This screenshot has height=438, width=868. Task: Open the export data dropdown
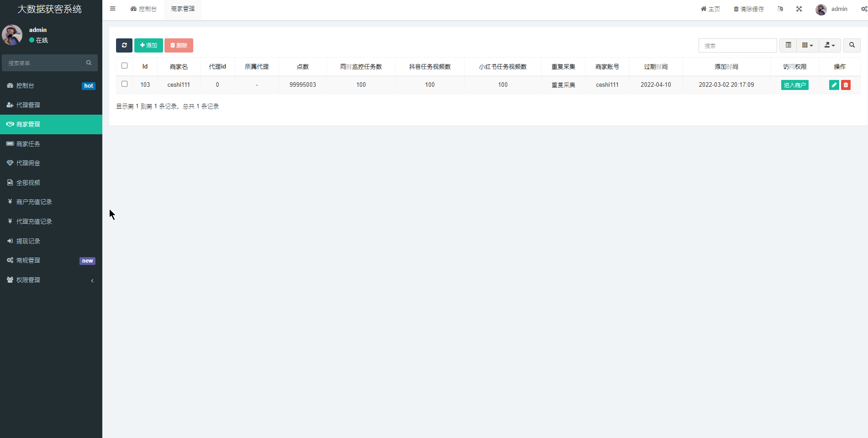[830, 45]
